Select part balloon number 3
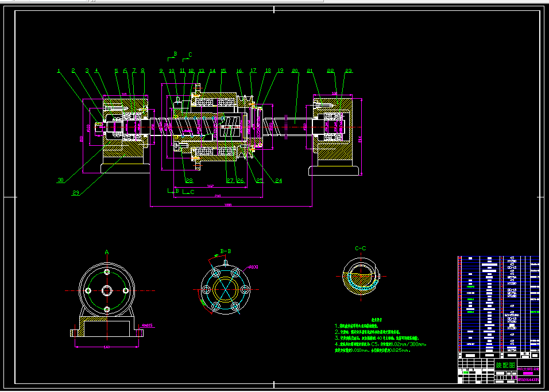 [x=87, y=71]
